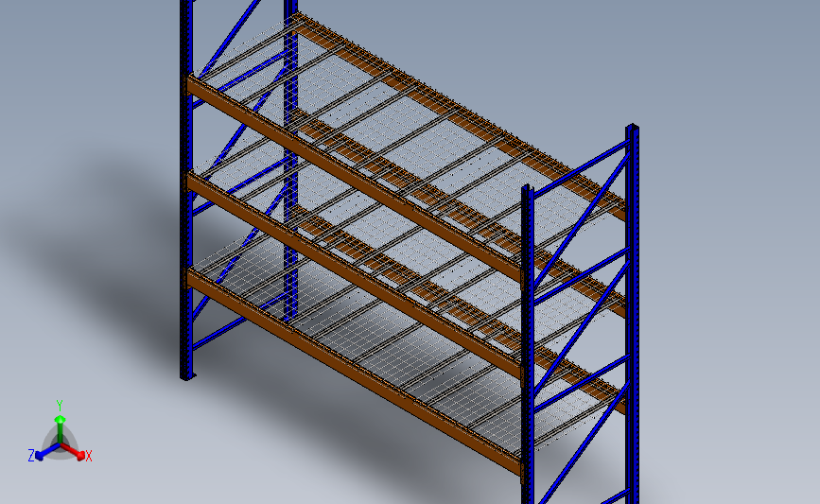This screenshot has width=820, height=504.
Task: Select the top rear orange beam
Action: 461,116
